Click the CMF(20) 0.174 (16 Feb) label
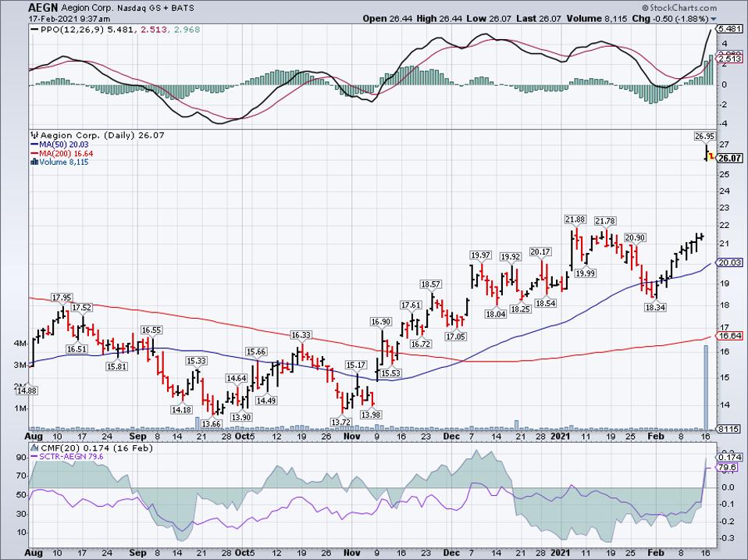Image resolution: width=748 pixels, height=560 pixels. click(97, 448)
